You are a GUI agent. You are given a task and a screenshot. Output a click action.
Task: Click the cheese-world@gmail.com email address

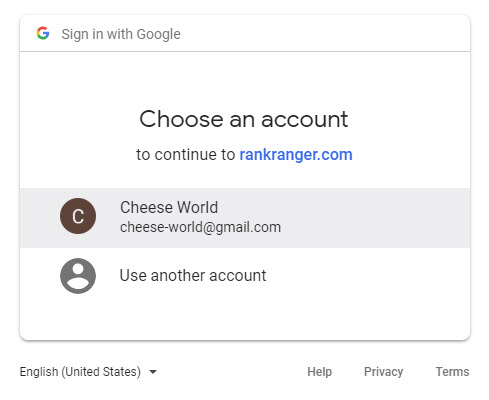200,227
